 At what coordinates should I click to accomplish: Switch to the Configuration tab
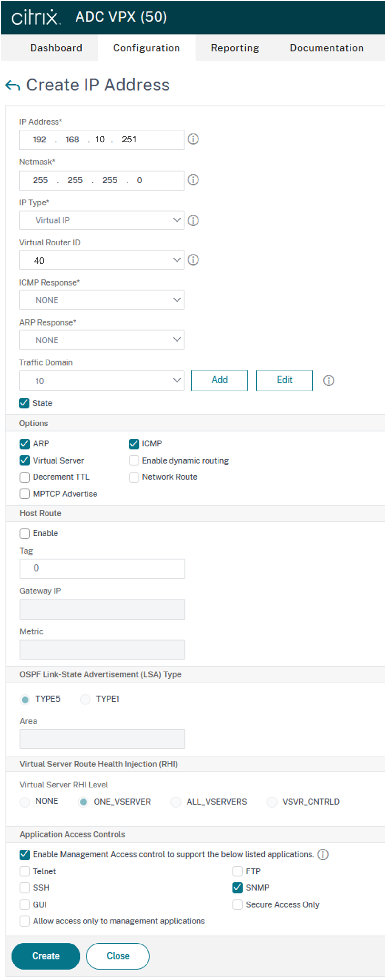click(x=147, y=48)
